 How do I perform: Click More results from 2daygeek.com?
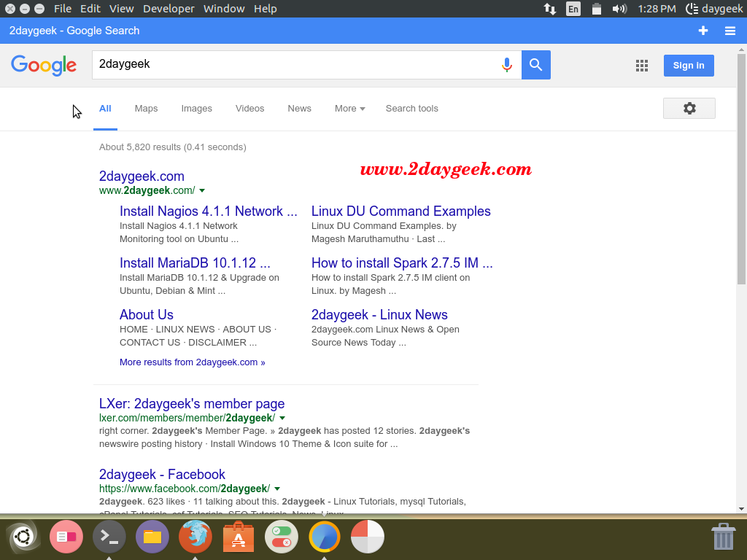(192, 362)
